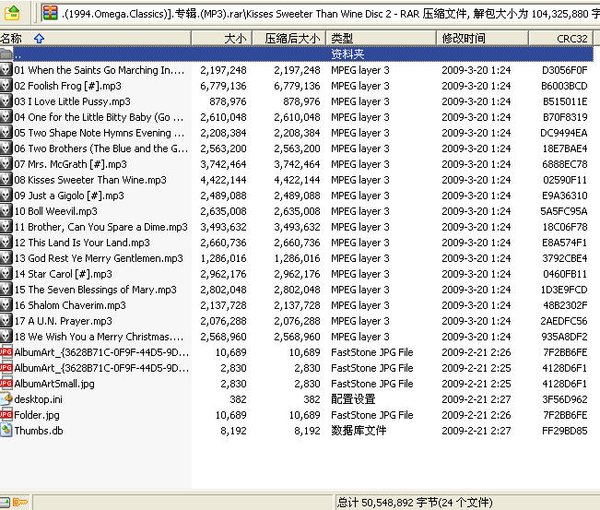Click modified time 2009-2-21 2:27 of desktop.ini
Viewport: 600px width, 510px height.
click(476, 399)
